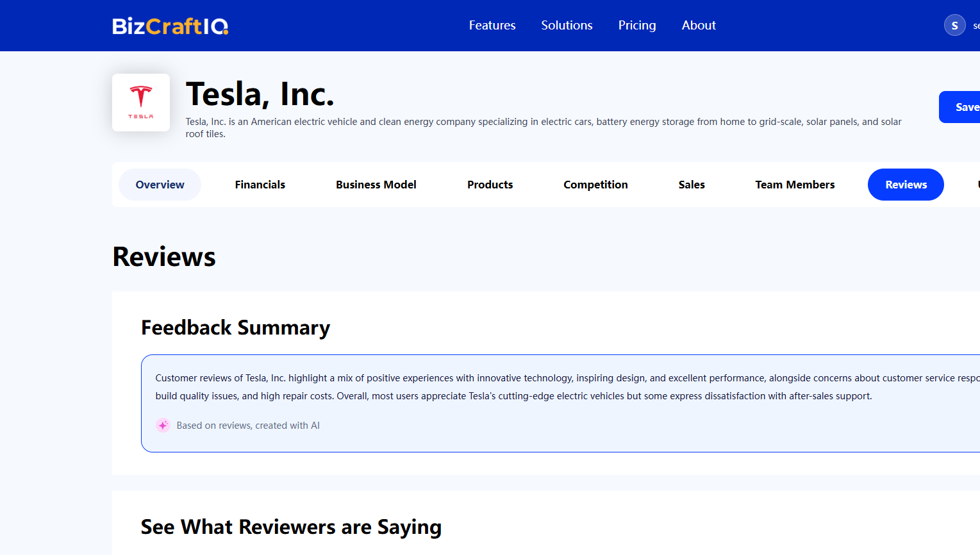The height and width of the screenshot is (555, 980).
Task: Open the user avatar 'S' icon
Action: (954, 25)
